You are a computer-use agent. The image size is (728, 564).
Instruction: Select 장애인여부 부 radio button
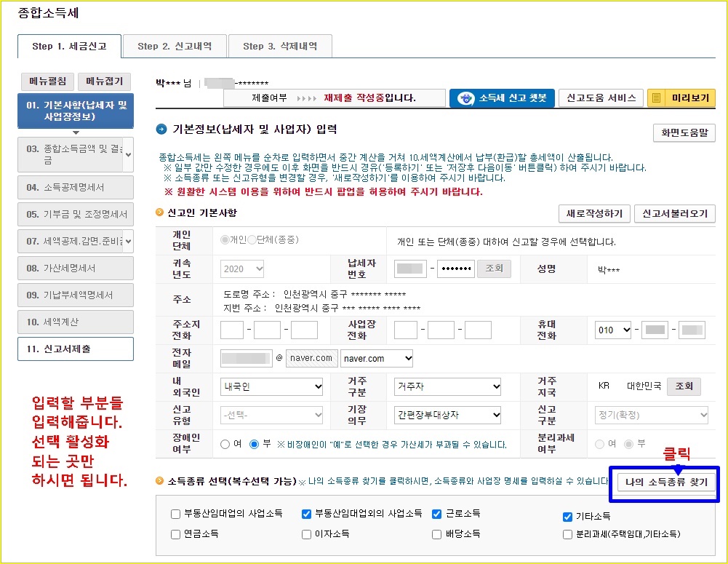[x=254, y=444]
